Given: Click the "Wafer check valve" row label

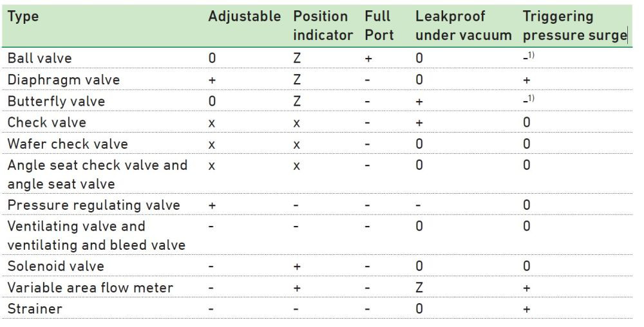Looking at the screenshot, I should click(68, 144).
